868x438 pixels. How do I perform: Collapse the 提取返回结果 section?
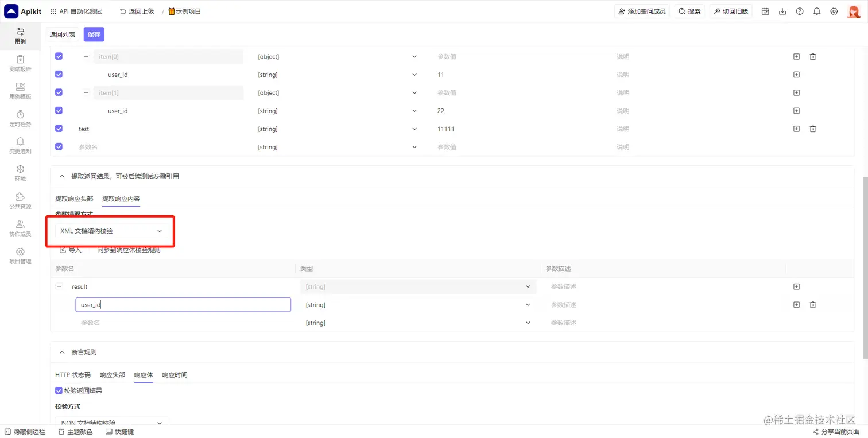click(x=62, y=176)
